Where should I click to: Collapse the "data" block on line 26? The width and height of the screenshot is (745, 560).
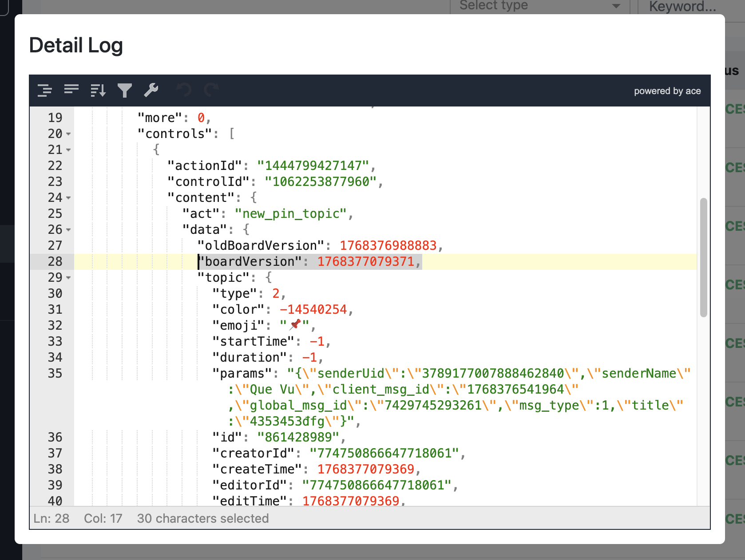tap(68, 230)
